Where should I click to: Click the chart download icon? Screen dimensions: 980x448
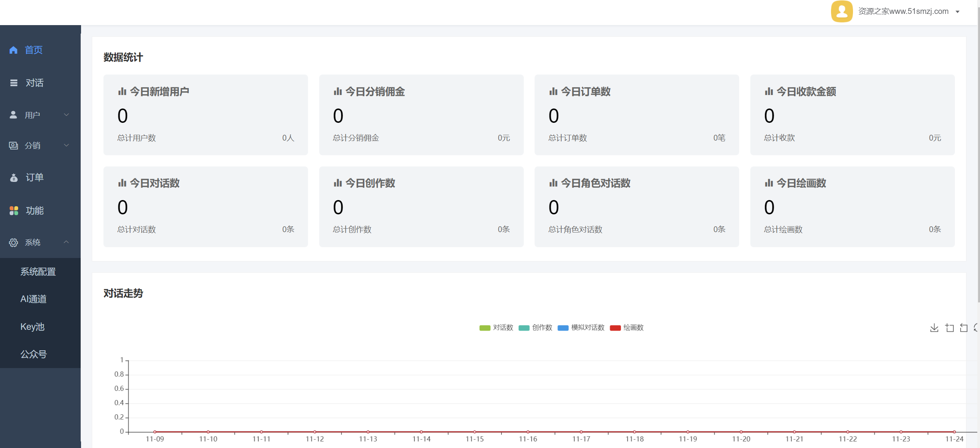(934, 328)
